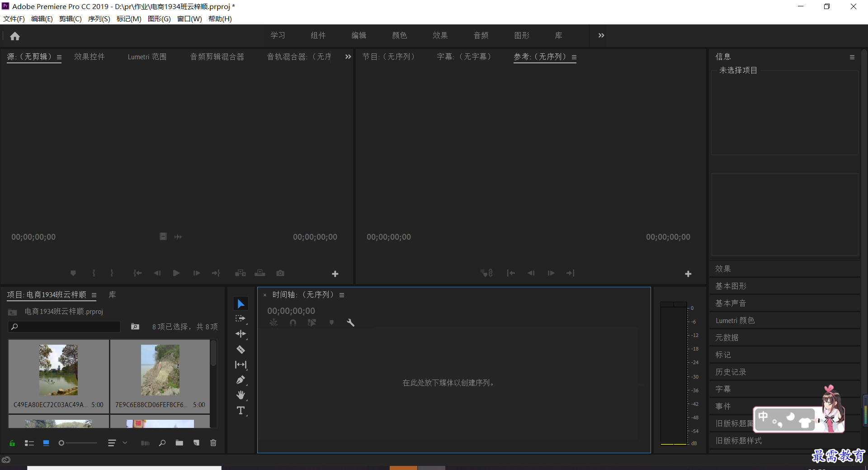This screenshot has width=868, height=470.
Task: Step back one frame in reference monitor
Action: click(x=531, y=273)
